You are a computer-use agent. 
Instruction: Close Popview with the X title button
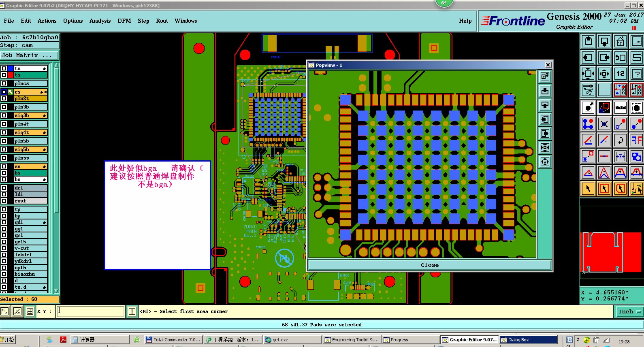tap(548, 65)
